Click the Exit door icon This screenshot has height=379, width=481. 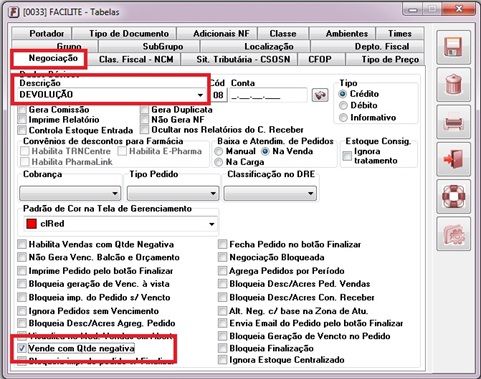[x=453, y=159]
